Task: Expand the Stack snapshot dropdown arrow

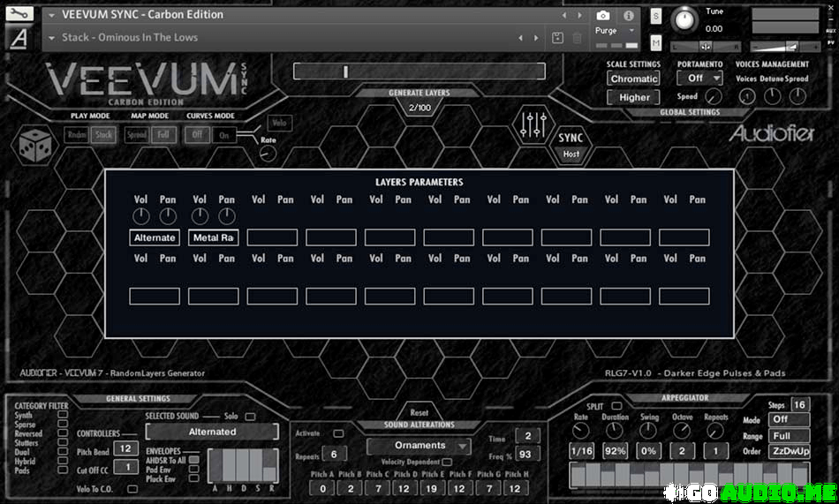Action: pyautogui.click(x=51, y=38)
